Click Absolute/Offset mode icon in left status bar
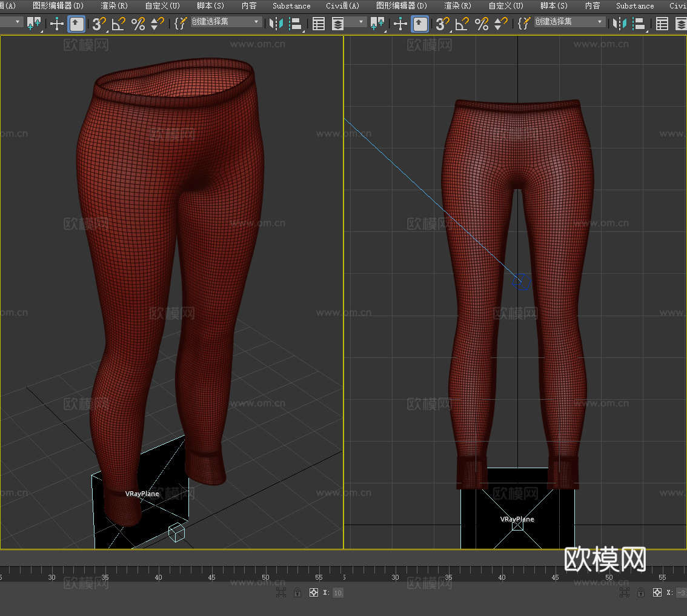Screen dimensions: 687x616 click(314, 593)
